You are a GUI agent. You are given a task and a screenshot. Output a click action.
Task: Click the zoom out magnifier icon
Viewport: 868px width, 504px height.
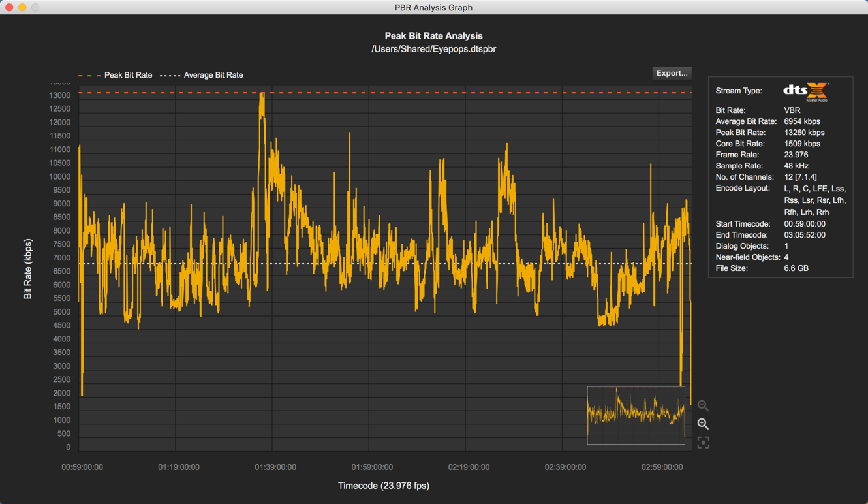703,405
